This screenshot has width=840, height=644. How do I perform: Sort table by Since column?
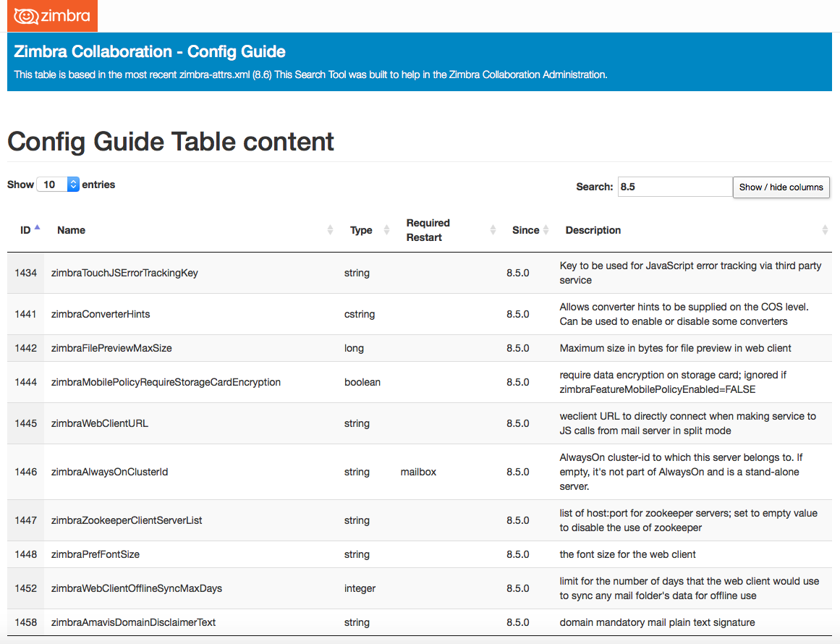click(526, 230)
